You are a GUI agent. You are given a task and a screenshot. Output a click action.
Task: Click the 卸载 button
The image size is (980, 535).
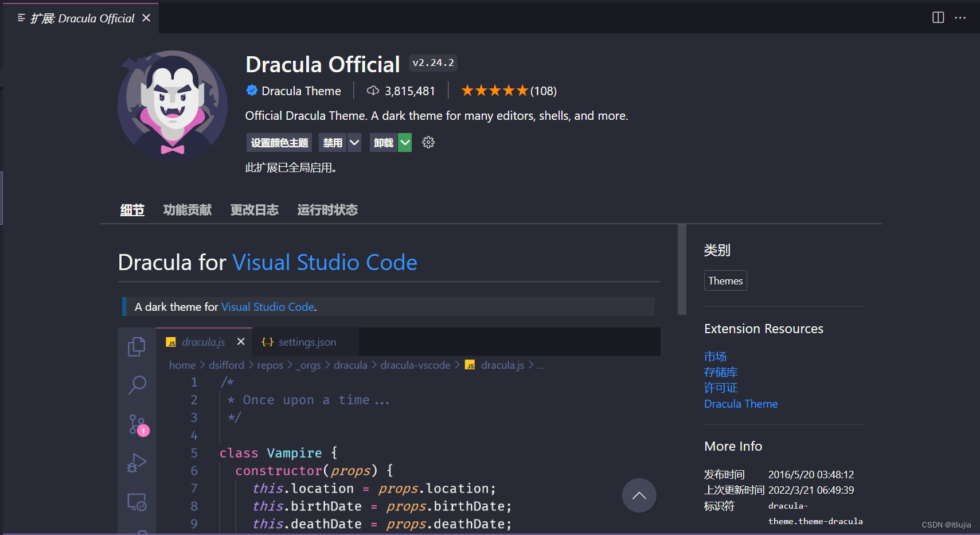[384, 143]
